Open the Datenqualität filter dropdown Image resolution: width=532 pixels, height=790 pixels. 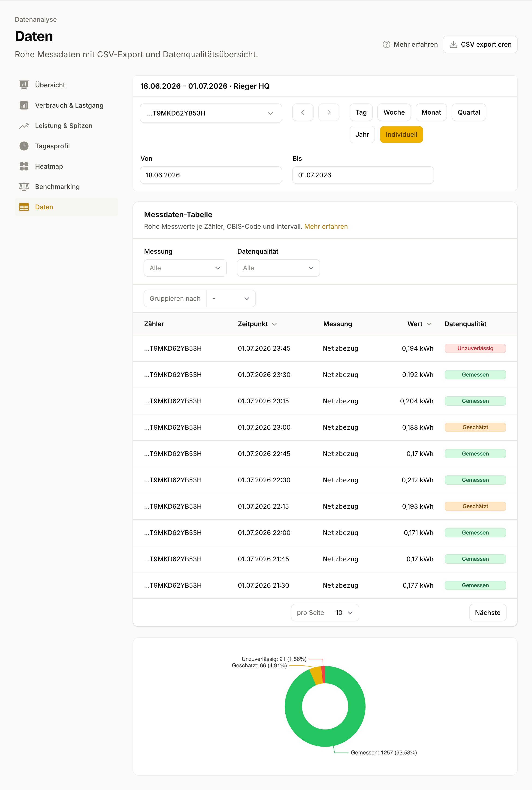[x=278, y=268]
